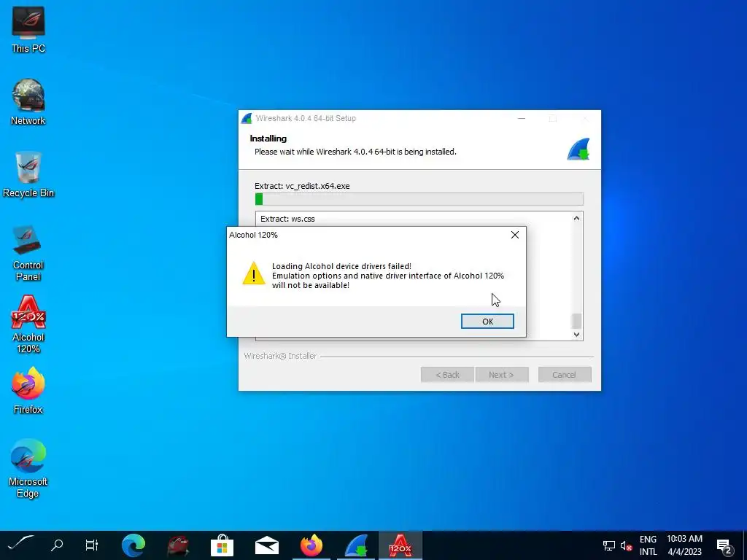Screen dimensions: 747x560
Task: Click scroll up arrow in install log
Action: (x=576, y=219)
